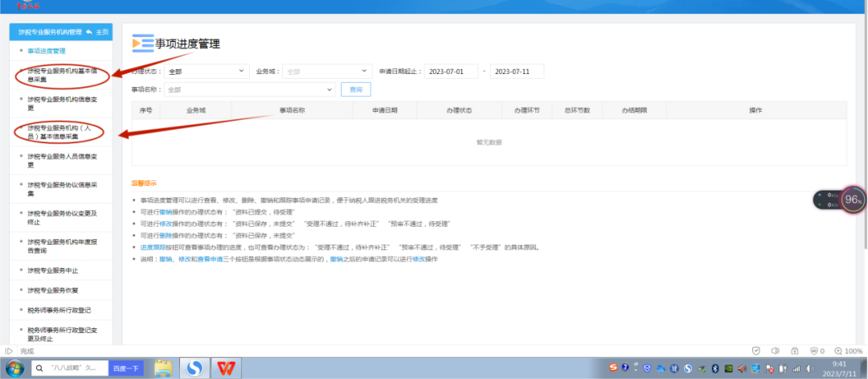The width and height of the screenshot is (868, 379).
Task: Open the WPS Office taskbar icon
Action: click(x=225, y=368)
